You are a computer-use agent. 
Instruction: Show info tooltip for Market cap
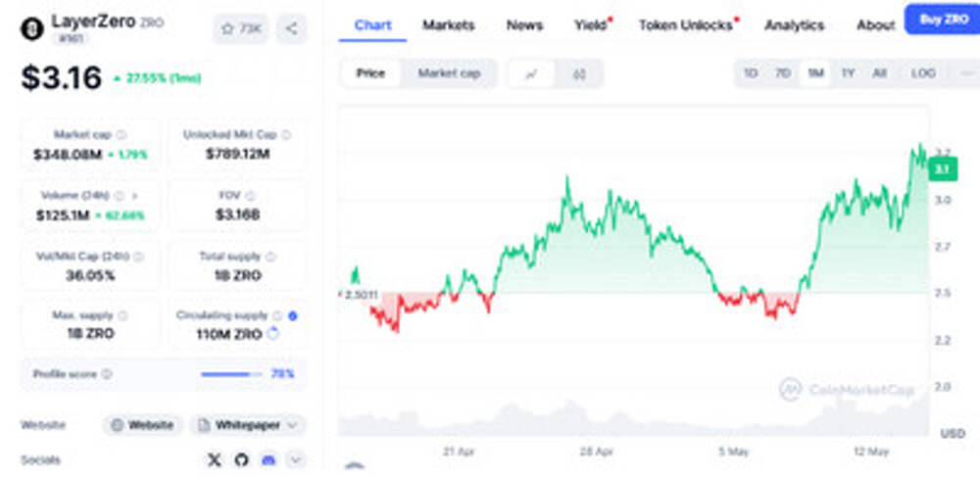(x=122, y=134)
